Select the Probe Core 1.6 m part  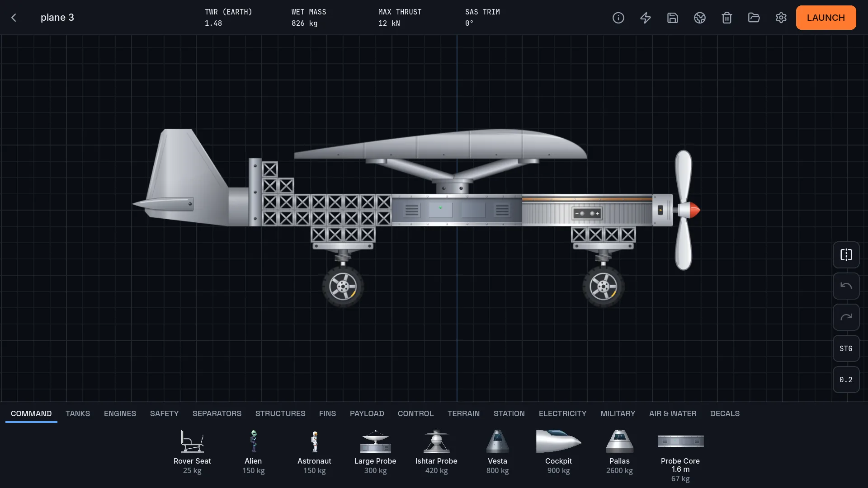click(x=680, y=455)
